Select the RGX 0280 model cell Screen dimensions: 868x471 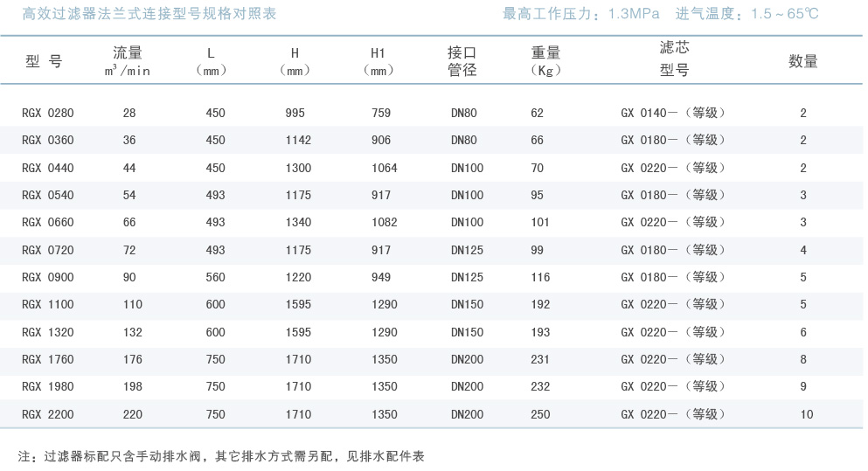pyautogui.click(x=48, y=113)
